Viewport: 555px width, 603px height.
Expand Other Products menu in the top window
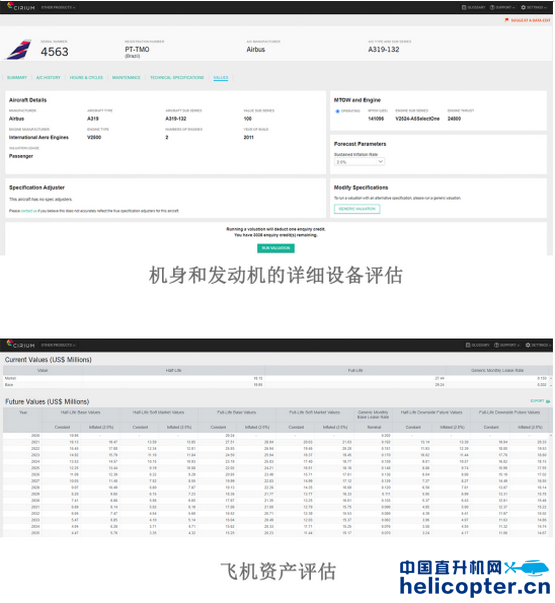[x=58, y=7]
